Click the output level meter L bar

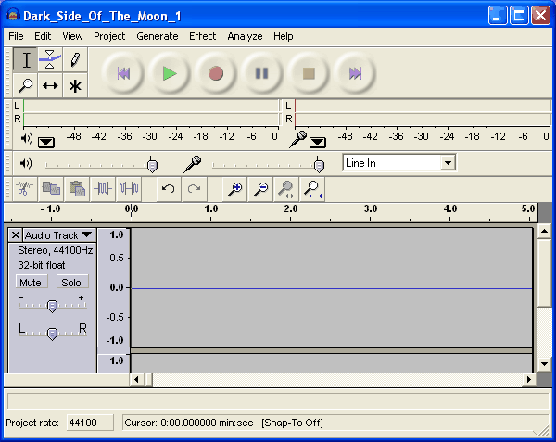(151, 106)
